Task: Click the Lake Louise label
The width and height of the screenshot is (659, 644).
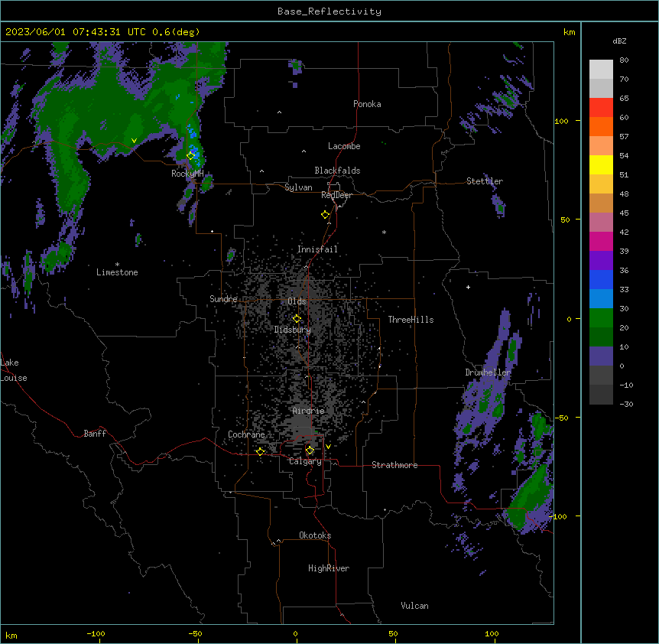Action: tap(14, 370)
